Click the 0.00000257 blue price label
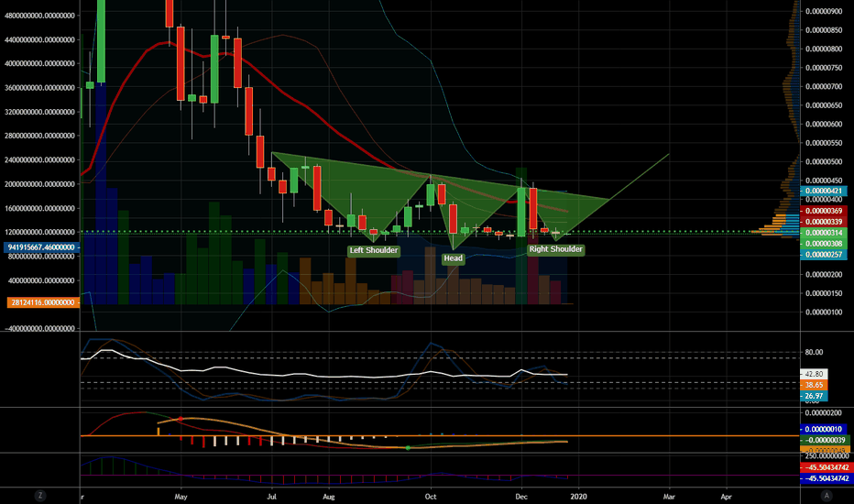The image size is (854, 504). (x=824, y=255)
